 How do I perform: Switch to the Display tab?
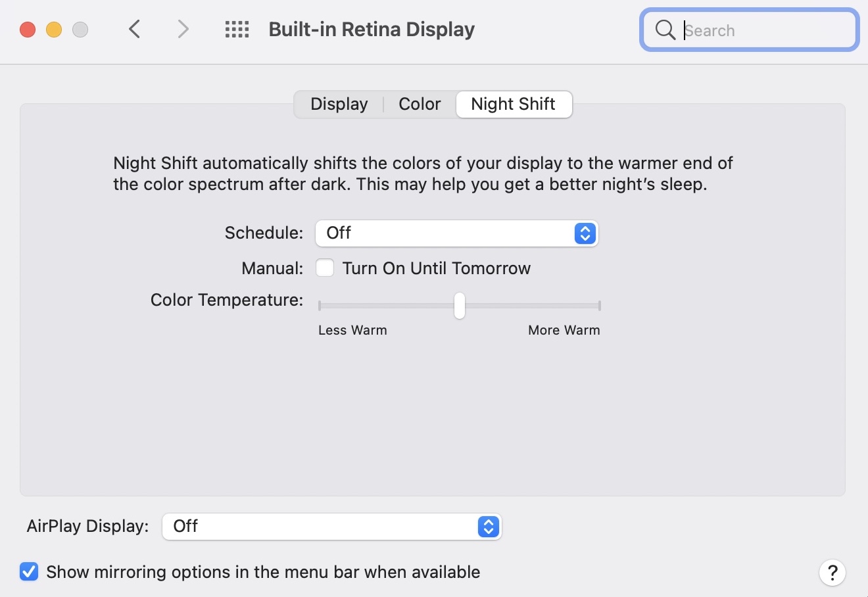(x=339, y=105)
